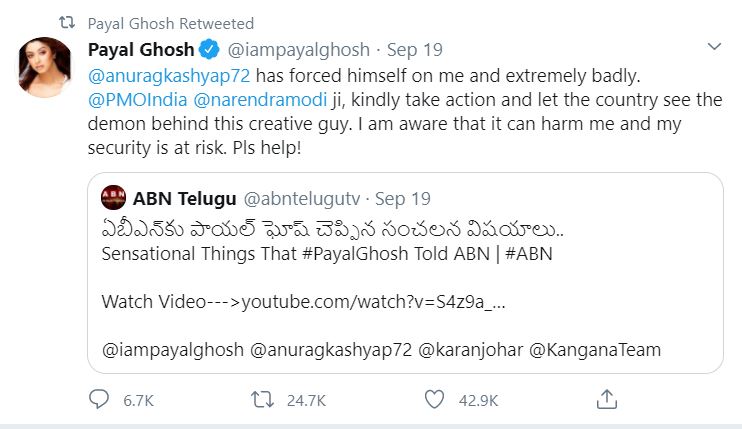Open the @anuragkashyap72 mention in tweet text
The image size is (742, 429).
tap(169, 74)
